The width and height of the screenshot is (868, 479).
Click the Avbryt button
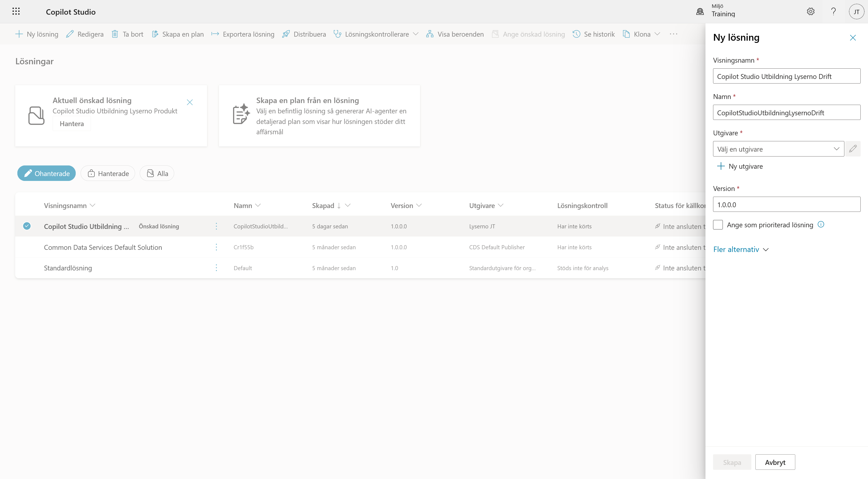pyautogui.click(x=775, y=462)
